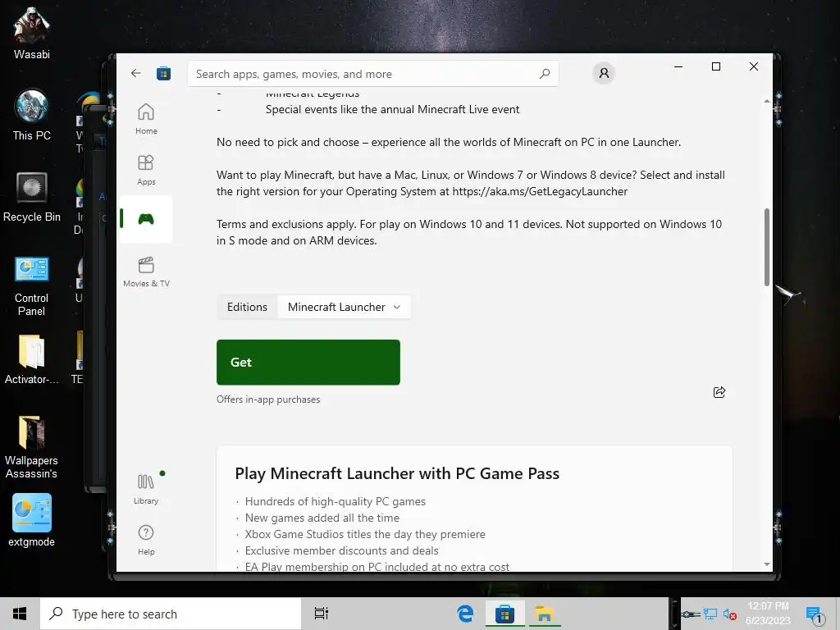Open File Explorer from the taskbar

click(x=544, y=614)
